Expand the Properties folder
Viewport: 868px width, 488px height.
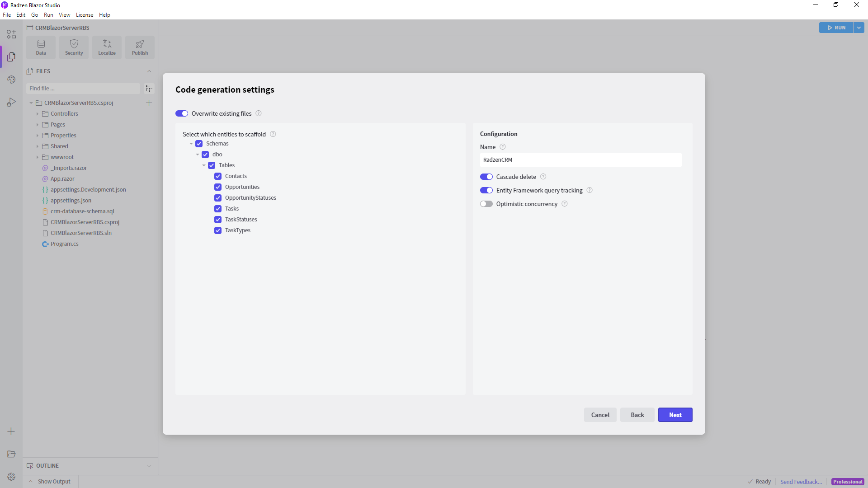click(37, 136)
